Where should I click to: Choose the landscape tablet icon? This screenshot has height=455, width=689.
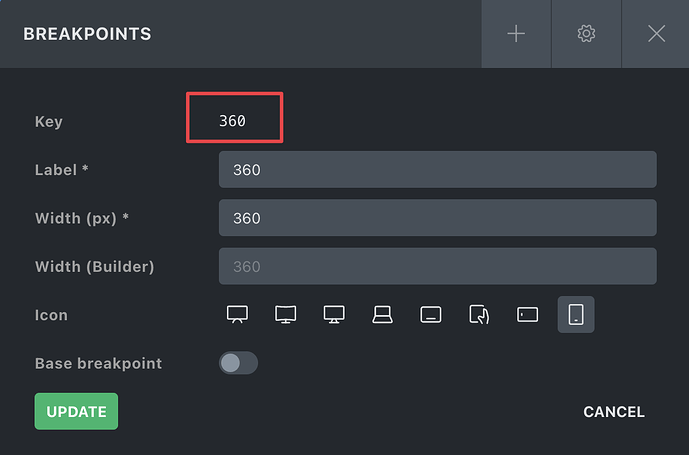(431, 315)
